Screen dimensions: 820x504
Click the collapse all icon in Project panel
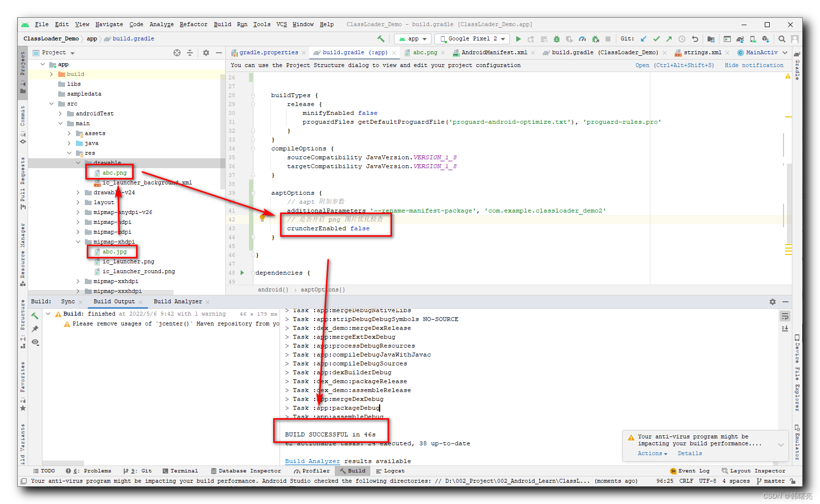(x=190, y=53)
